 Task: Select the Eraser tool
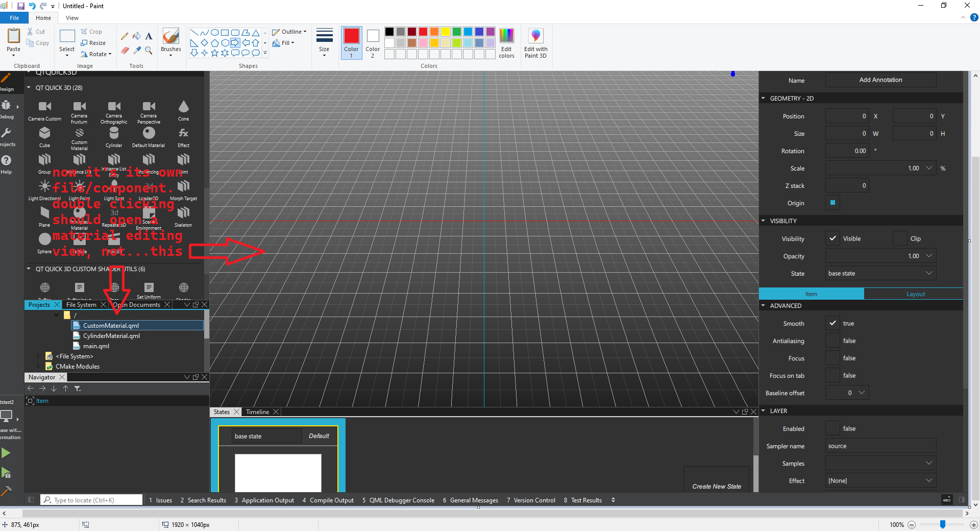(125, 50)
